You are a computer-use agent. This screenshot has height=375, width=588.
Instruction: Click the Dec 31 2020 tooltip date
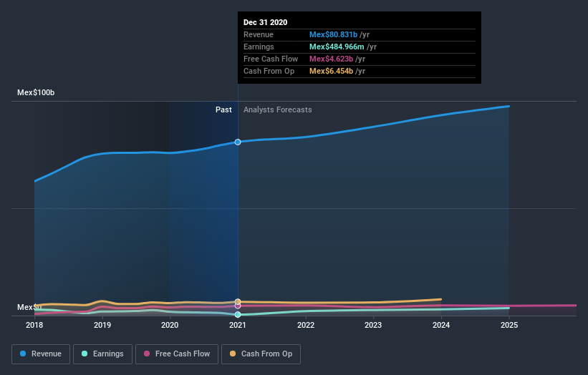click(266, 22)
